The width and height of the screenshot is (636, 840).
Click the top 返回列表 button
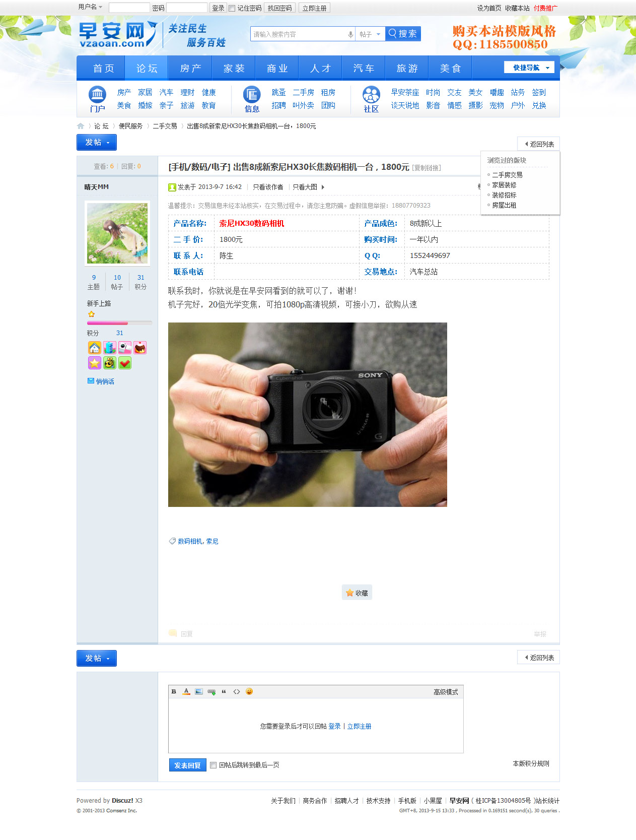[x=538, y=144]
